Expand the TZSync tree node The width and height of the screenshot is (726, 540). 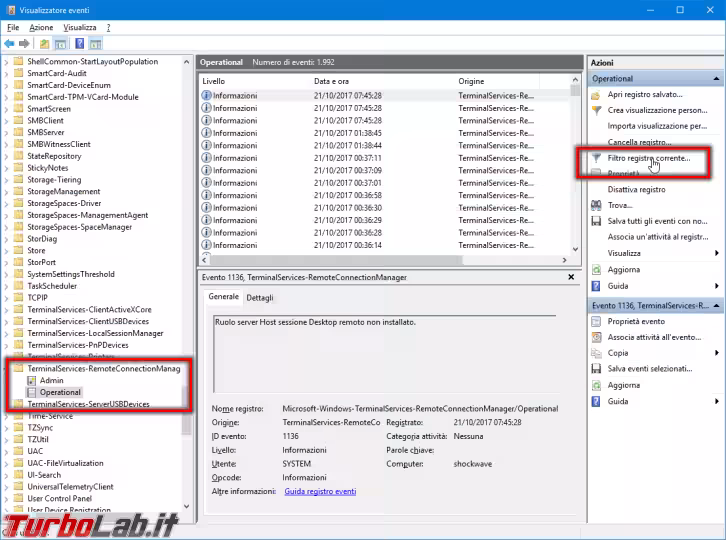coord(6,428)
